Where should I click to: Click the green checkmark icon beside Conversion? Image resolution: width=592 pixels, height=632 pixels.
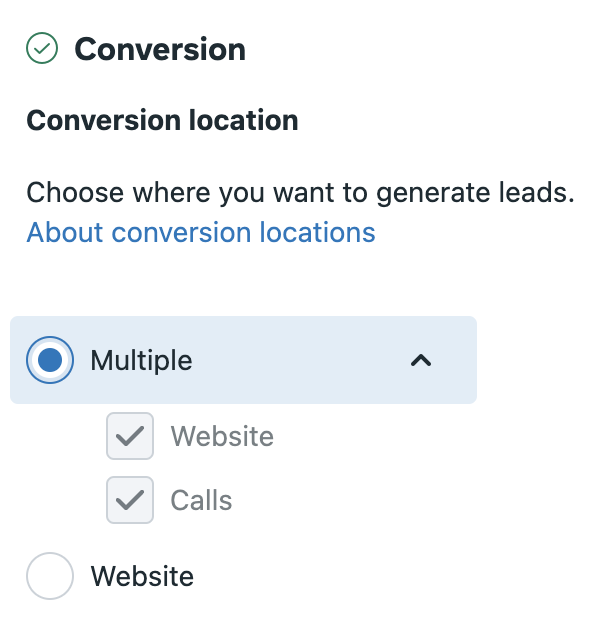pyautogui.click(x=42, y=48)
